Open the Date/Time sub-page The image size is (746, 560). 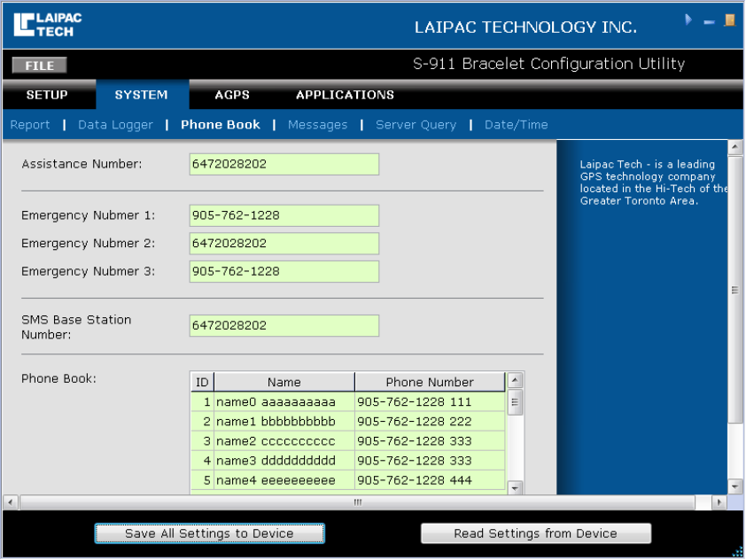click(x=517, y=125)
